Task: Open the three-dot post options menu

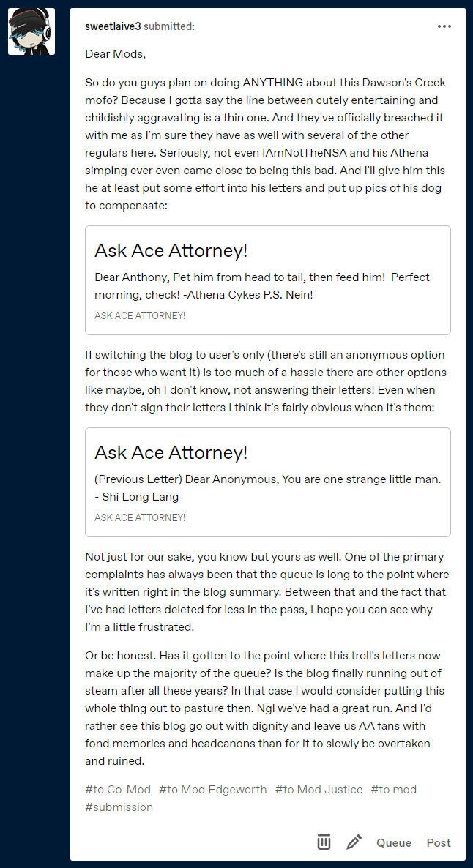Action: coord(444,26)
